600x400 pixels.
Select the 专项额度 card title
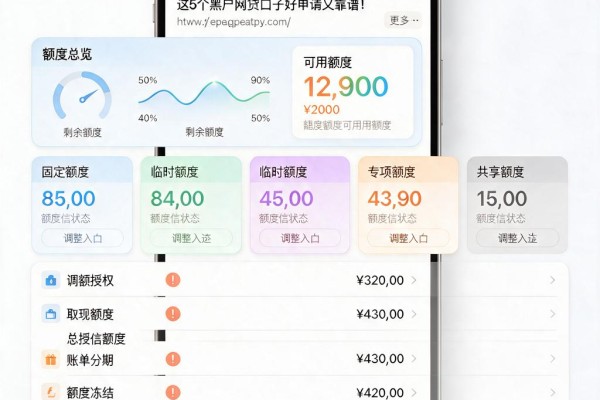(x=391, y=172)
